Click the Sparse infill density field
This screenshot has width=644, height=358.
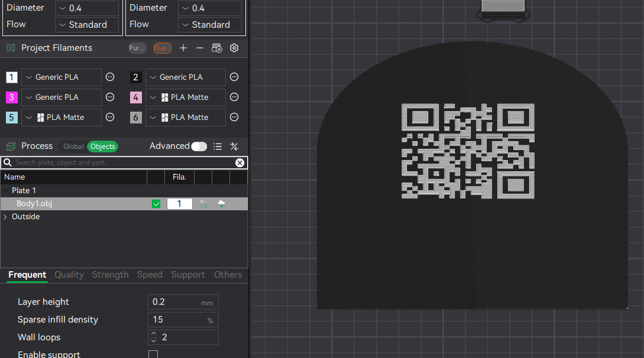(x=183, y=320)
